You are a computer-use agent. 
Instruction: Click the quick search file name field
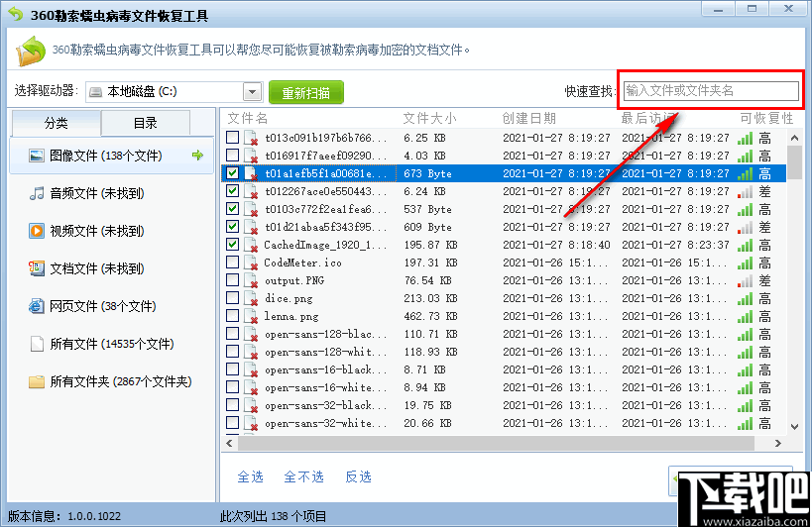click(711, 91)
